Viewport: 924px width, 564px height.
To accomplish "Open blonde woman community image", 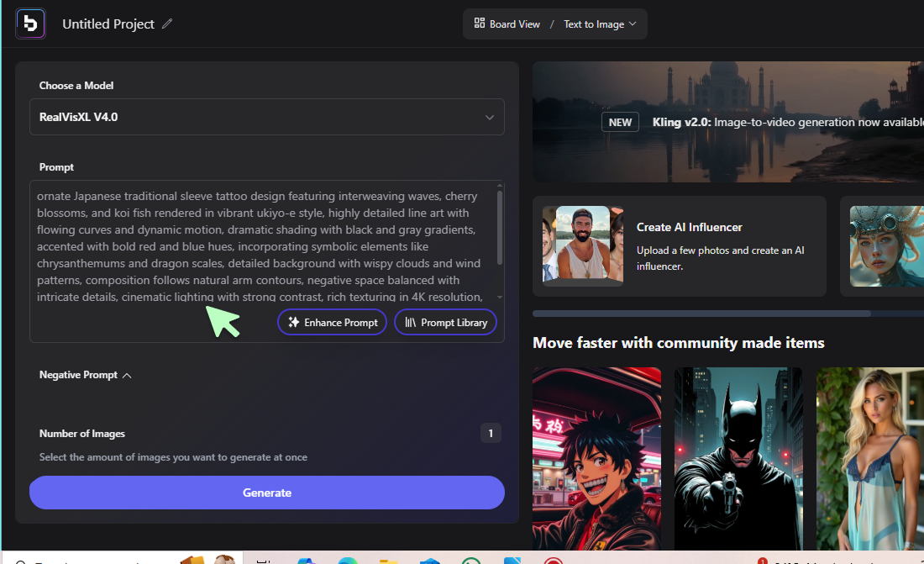I will (x=869, y=459).
